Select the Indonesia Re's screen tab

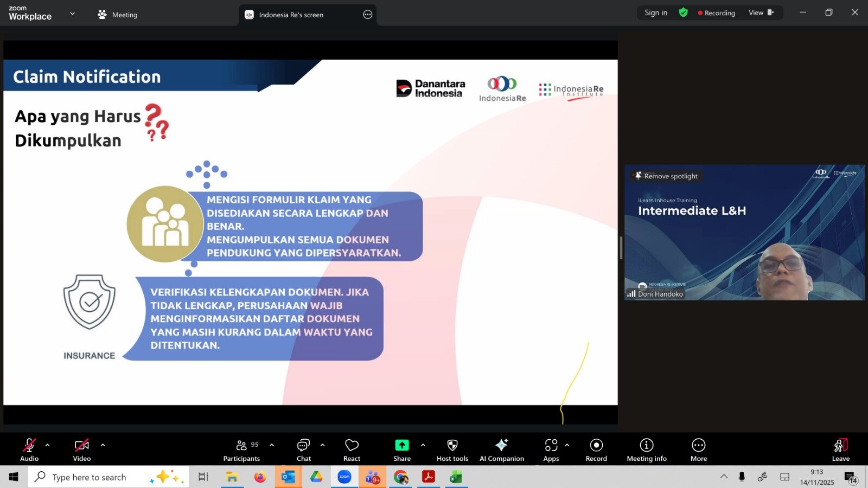pos(291,15)
